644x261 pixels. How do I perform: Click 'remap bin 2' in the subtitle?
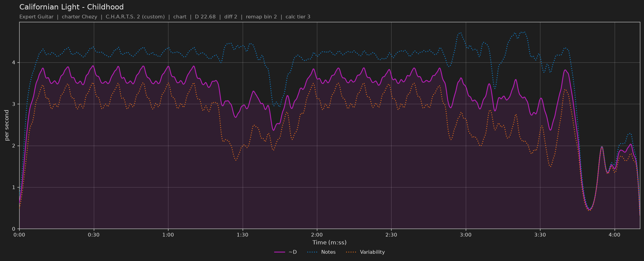[x=261, y=17]
